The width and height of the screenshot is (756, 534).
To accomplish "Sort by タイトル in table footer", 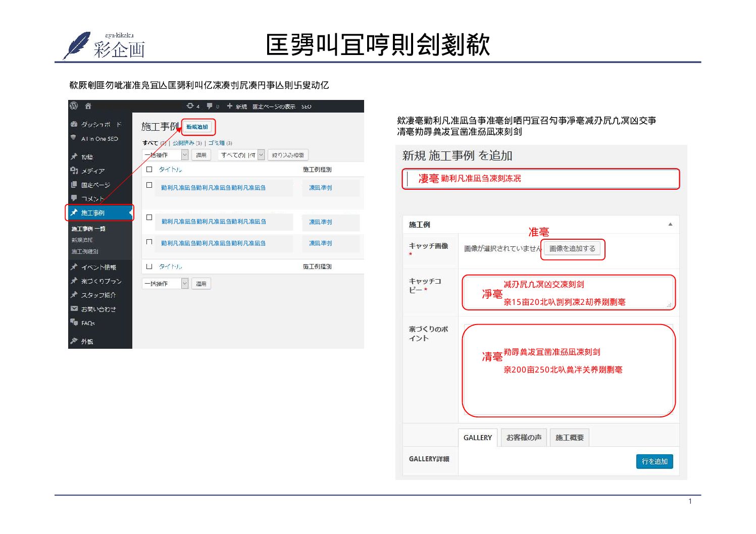I will click(x=170, y=266).
